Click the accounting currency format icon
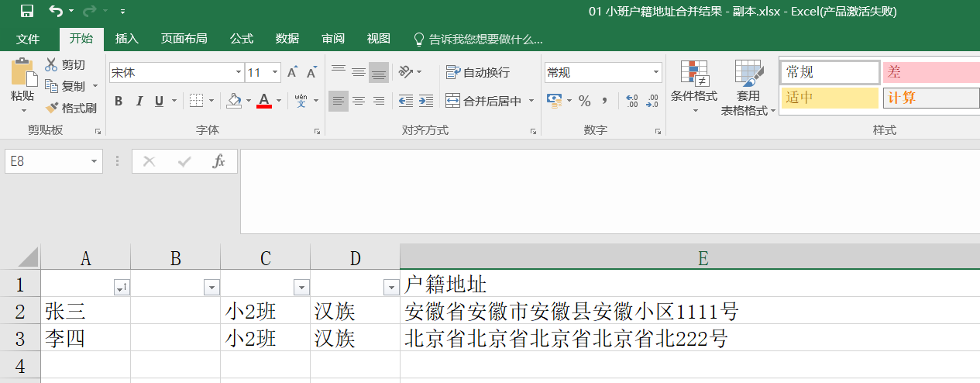 tap(554, 101)
